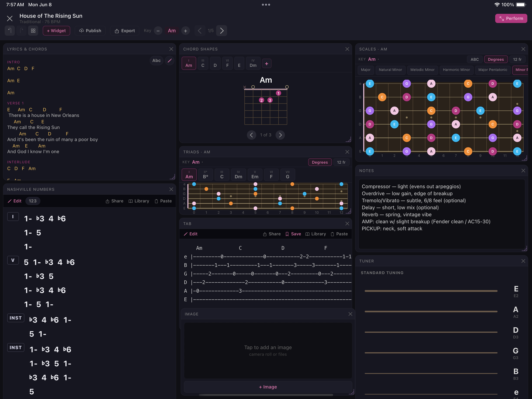Viewport: 532px width, 399px height.
Task: Click the Export button
Action: tap(125, 31)
